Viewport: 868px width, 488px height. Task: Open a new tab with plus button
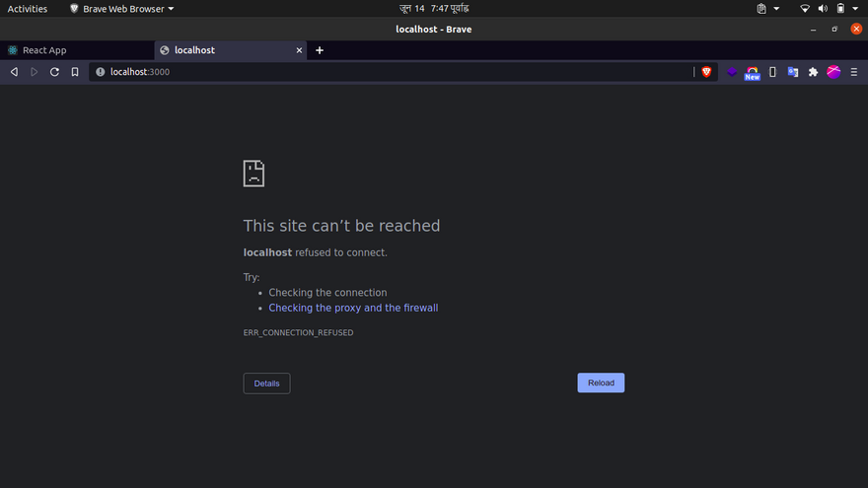tap(320, 50)
